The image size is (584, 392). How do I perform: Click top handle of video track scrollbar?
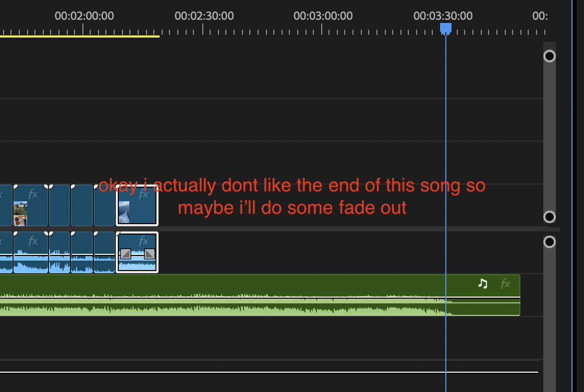pyautogui.click(x=550, y=56)
